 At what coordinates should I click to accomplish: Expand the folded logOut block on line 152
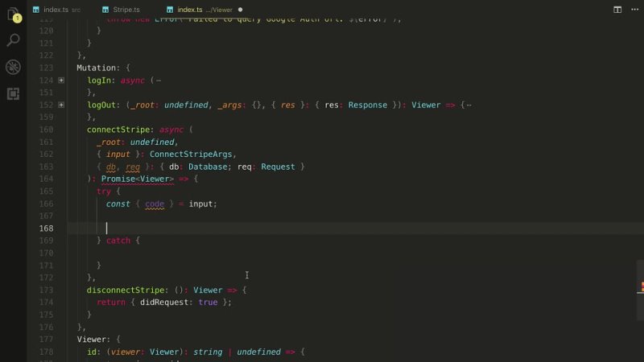[61, 105]
